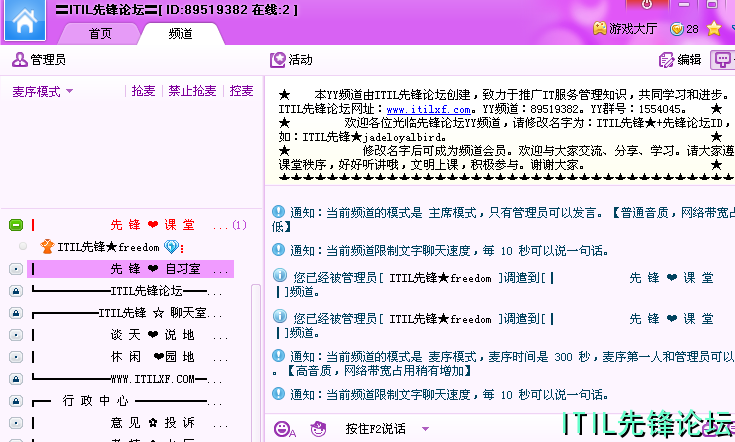The image size is (735, 442).
Task: Select the ITIL先锋论坛 channel row
Action: tap(127, 291)
